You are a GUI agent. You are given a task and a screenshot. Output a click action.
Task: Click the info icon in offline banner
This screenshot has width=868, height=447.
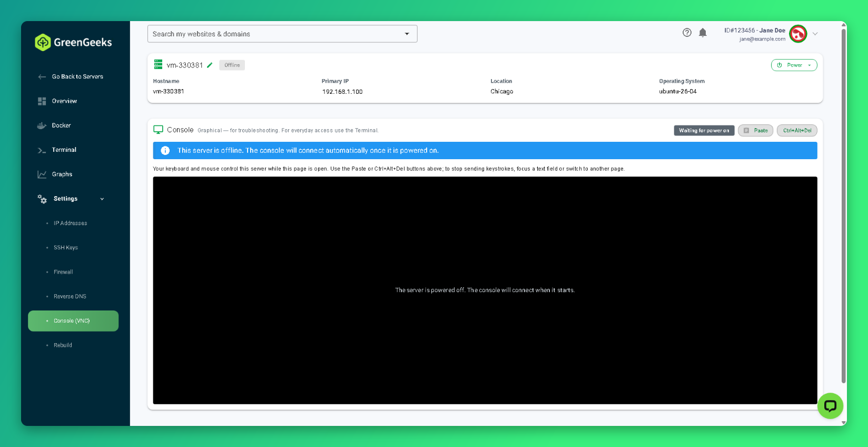tap(165, 151)
